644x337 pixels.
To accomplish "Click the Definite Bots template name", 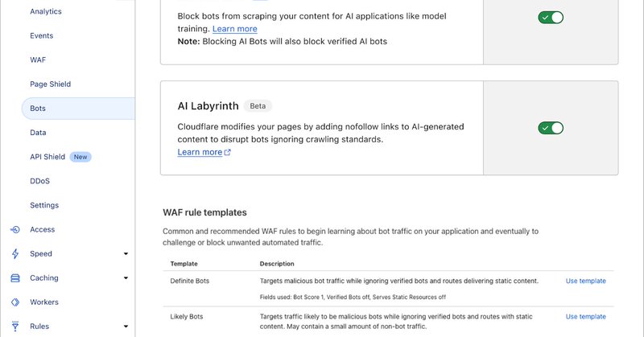I will point(190,282).
